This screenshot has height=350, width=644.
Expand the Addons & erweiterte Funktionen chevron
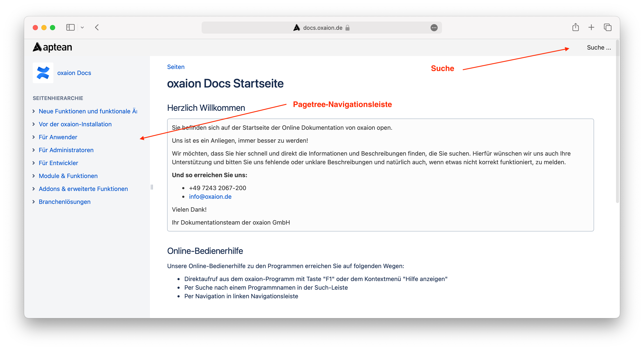(34, 189)
